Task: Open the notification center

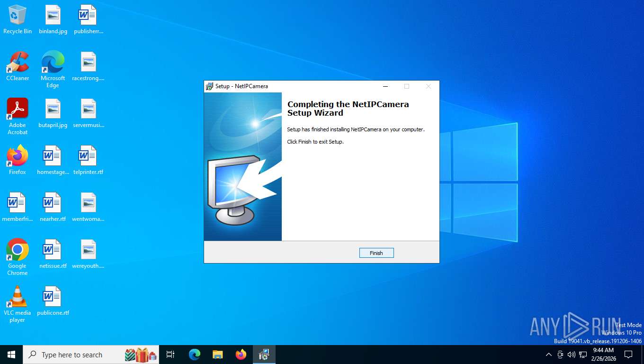Action: tap(628, 355)
